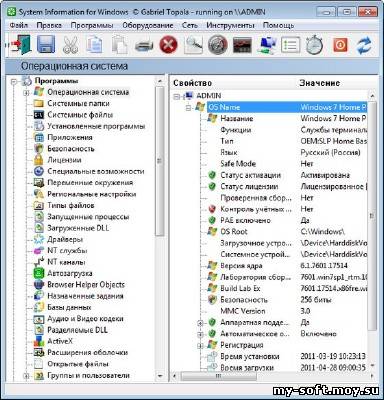Click the Загруженные DLL tree icon
384x400 pixels.
point(39,228)
